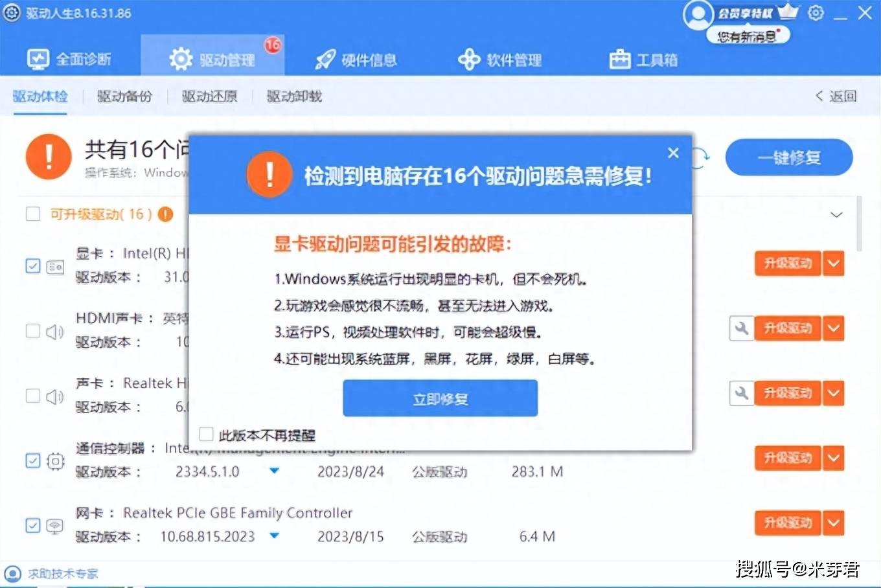Click the 网卡 network device icon

55,526
